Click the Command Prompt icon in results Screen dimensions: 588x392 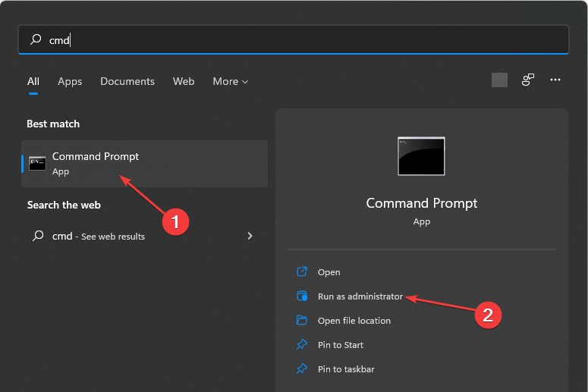[37, 163]
